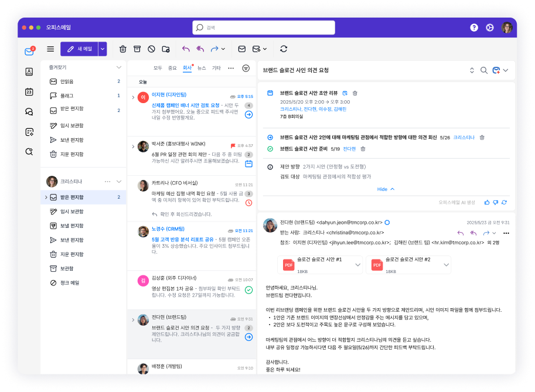Step through messages with up-down arrows
This screenshot has height=392, width=535.
click(472, 70)
